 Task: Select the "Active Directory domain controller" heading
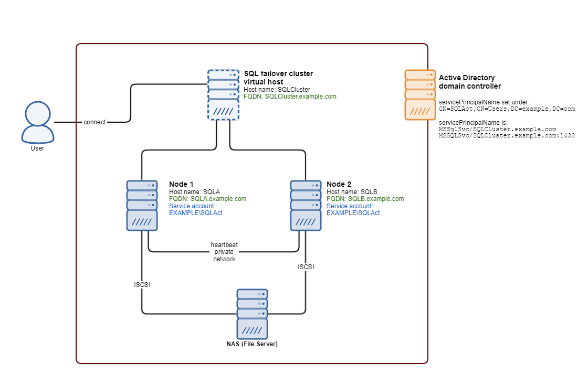pos(470,82)
